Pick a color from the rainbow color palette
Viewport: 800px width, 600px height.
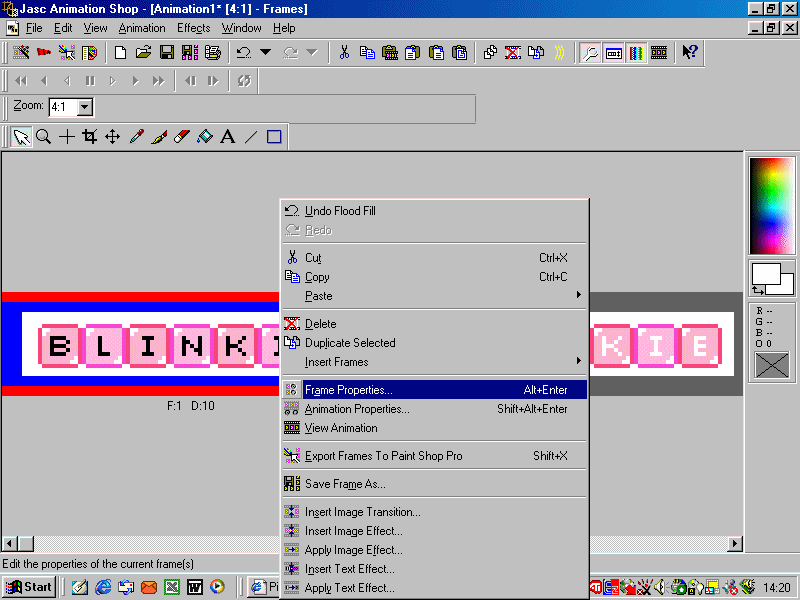771,206
